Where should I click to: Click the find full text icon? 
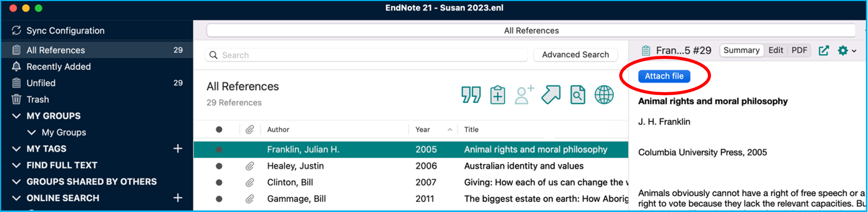coord(578,95)
